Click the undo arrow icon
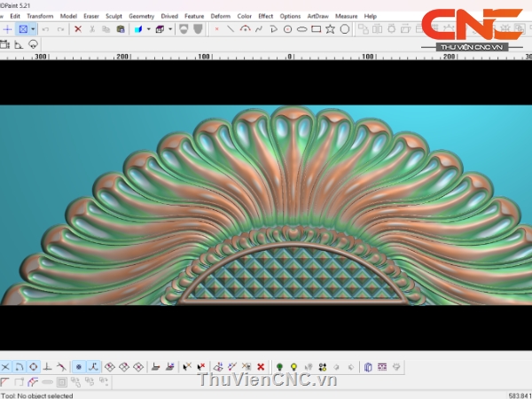 (45, 29)
